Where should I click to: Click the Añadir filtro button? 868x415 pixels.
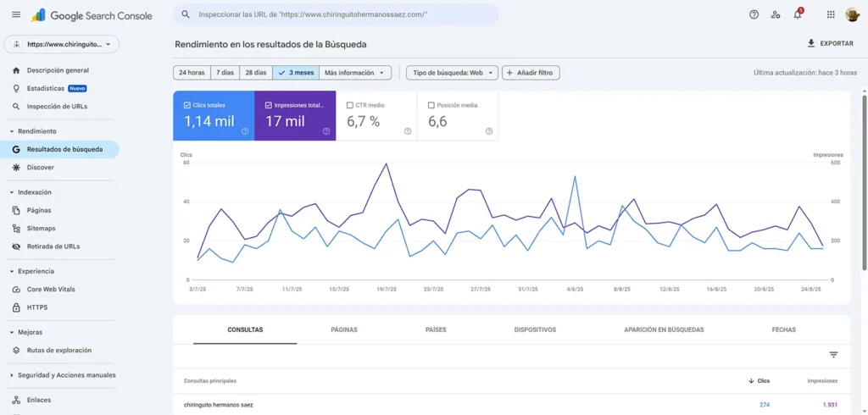[531, 73]
